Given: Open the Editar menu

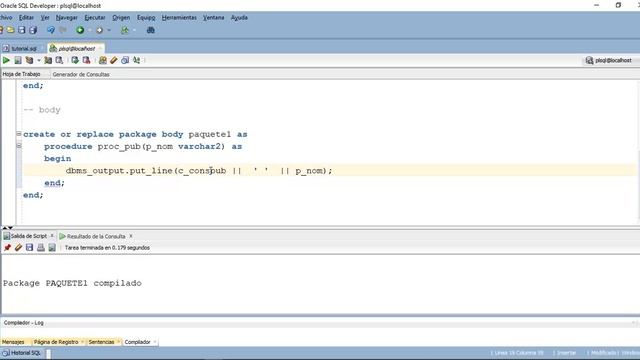Looking at the screenshot, I should pyautogui.click(x=26, y=18).
